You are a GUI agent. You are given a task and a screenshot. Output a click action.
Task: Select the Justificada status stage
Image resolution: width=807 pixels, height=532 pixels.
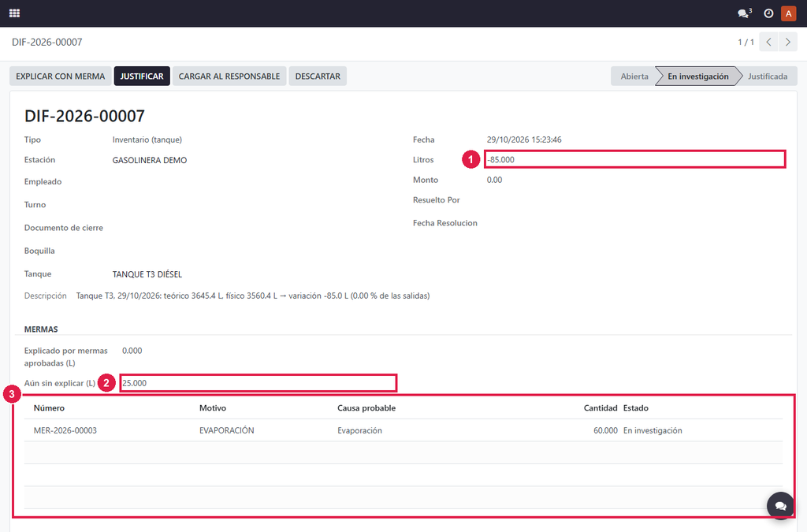pos(768,76)
